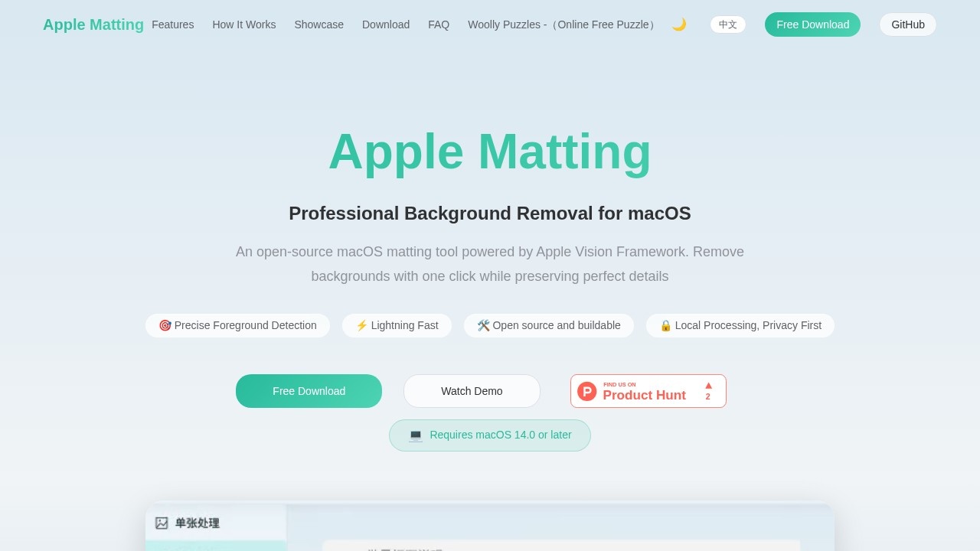
Task: Go to How It Works section
Action: coord(244,24)
